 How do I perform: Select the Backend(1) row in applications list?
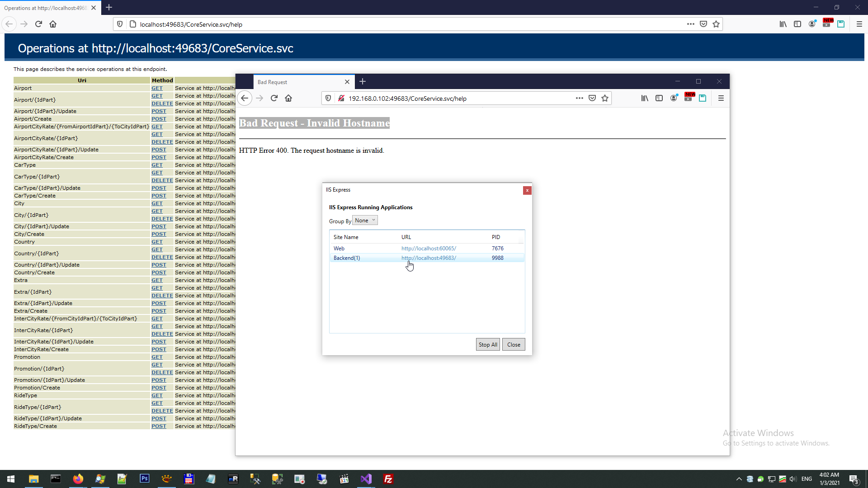pyautogui.click(x=347, y=258)
